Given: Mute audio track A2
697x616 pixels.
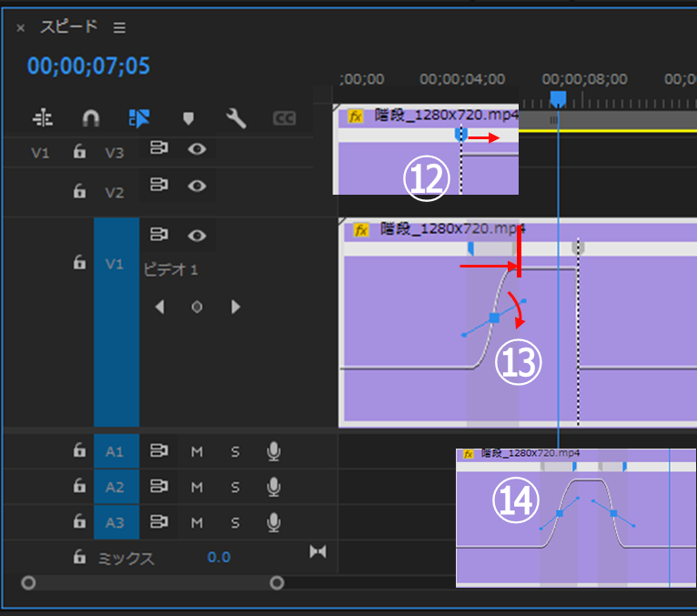Looking at the screenshot, I should (x=197, y=487).
